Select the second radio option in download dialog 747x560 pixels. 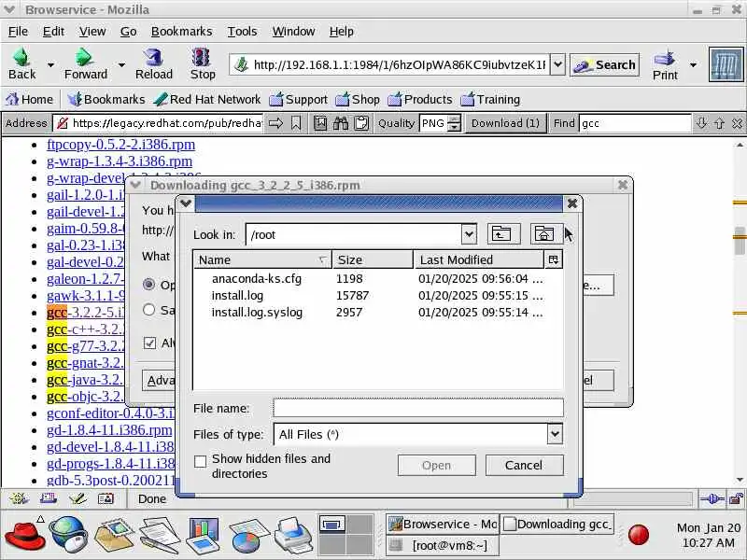[148, 310]
